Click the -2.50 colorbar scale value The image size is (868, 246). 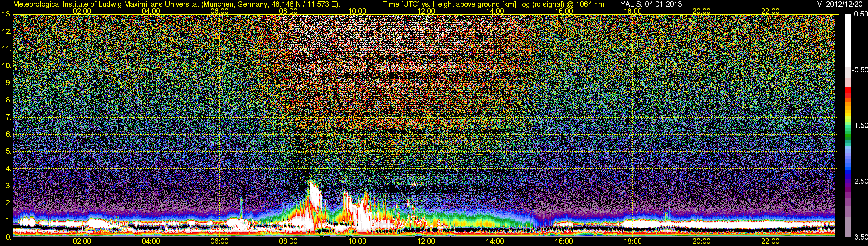(860, 181)
